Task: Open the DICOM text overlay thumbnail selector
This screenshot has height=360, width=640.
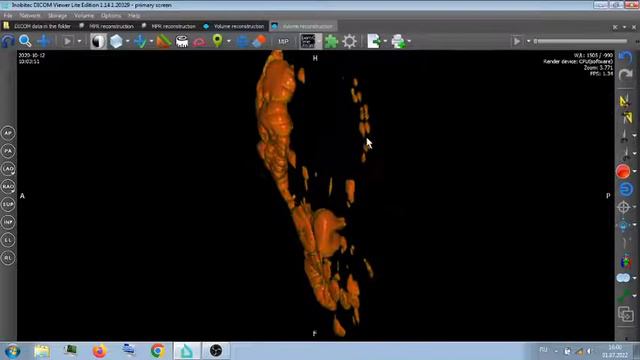Action: [x=308, y=41]
